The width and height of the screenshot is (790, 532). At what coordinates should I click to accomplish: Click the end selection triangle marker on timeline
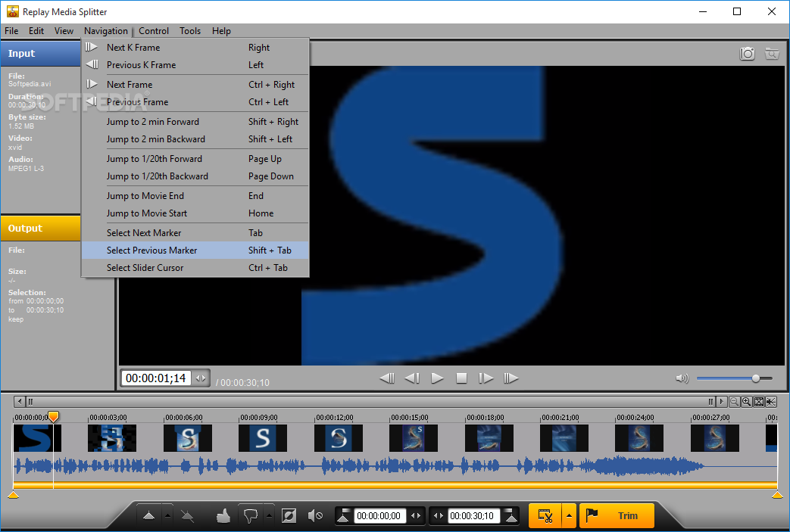[777, 495]
